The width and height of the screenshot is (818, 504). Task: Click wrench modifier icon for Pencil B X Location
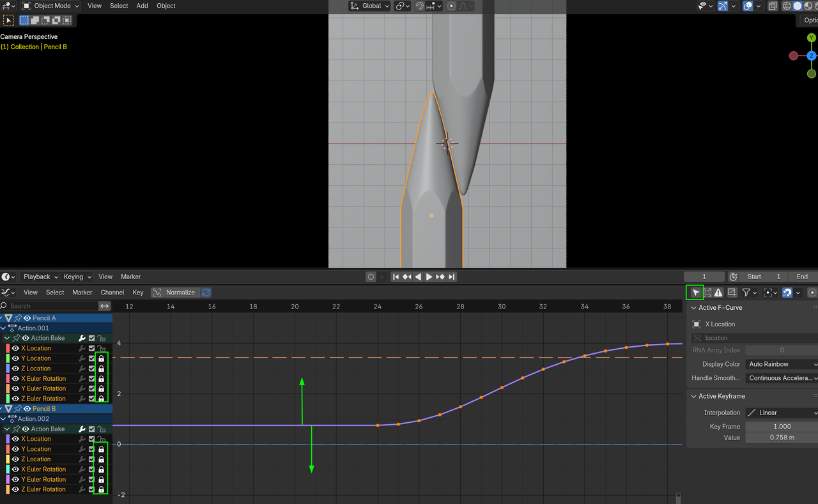pos(82,439)
